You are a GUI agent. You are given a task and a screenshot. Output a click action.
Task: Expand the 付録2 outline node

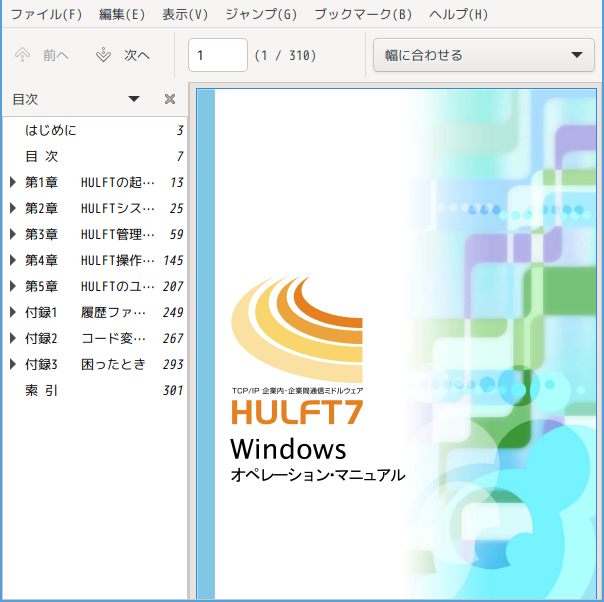click(x=13, y=338)
